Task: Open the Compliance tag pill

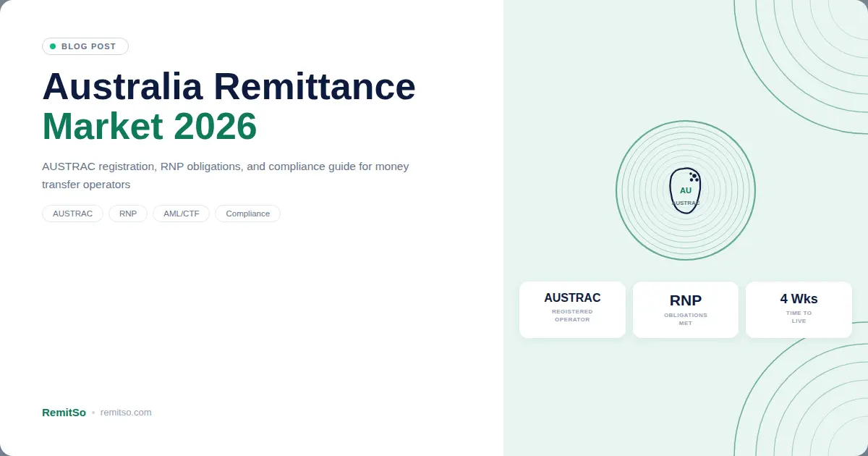Action: [247, 214]
